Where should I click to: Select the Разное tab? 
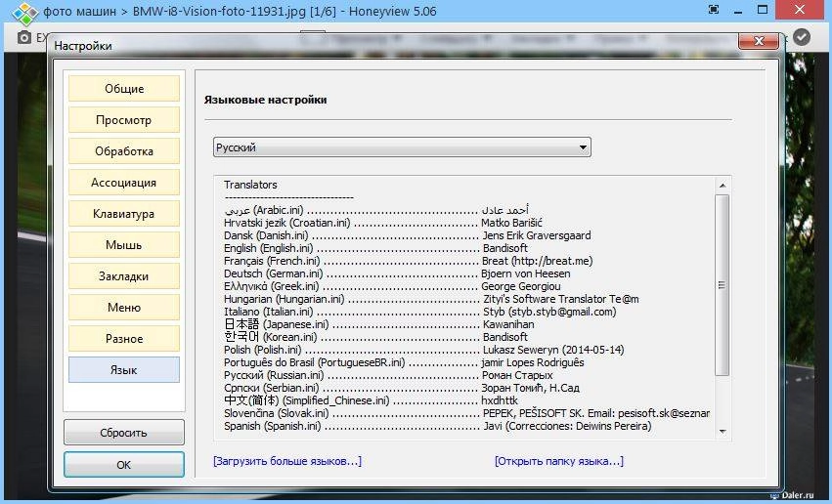pyautogui.click(x=124, y=339)
